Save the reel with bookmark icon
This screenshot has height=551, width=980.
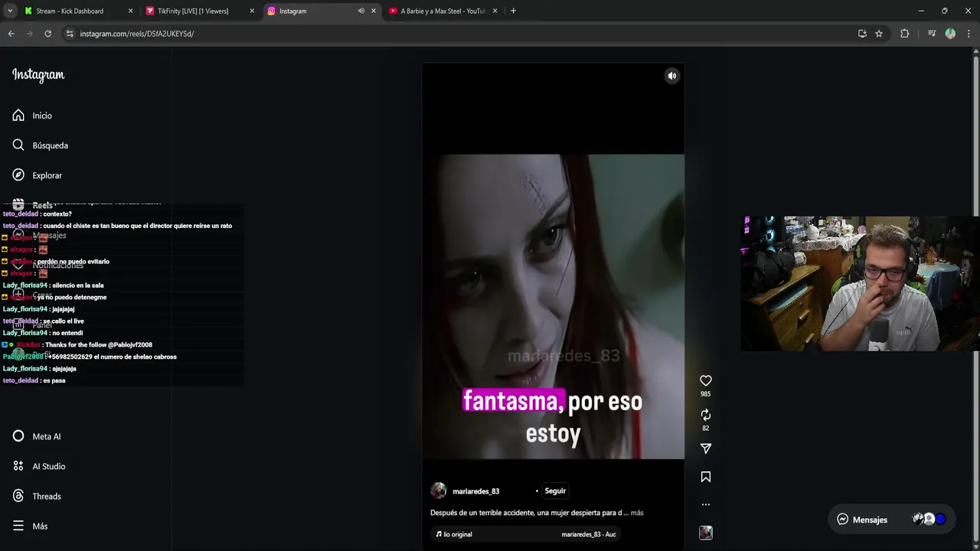[706, 477]
